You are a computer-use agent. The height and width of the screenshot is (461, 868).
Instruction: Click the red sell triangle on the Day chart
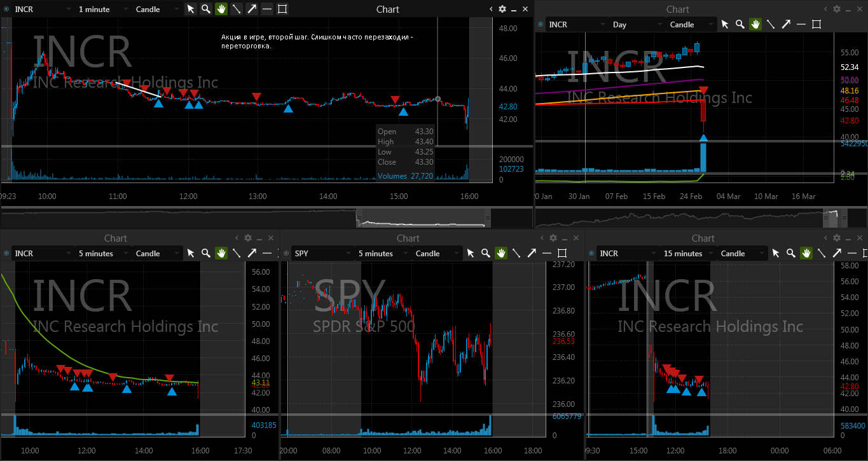[703, 91]
